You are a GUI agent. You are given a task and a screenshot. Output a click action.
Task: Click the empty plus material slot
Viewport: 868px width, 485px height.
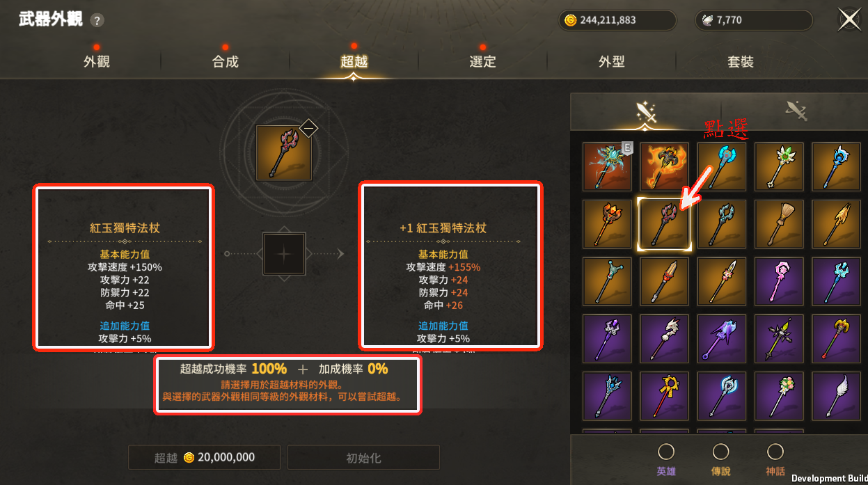click(284, 254)
